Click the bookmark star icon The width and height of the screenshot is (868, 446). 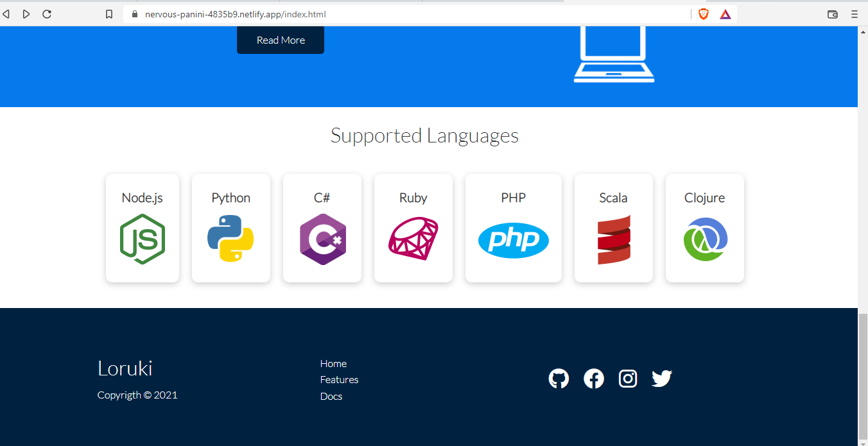click(108, 13)
